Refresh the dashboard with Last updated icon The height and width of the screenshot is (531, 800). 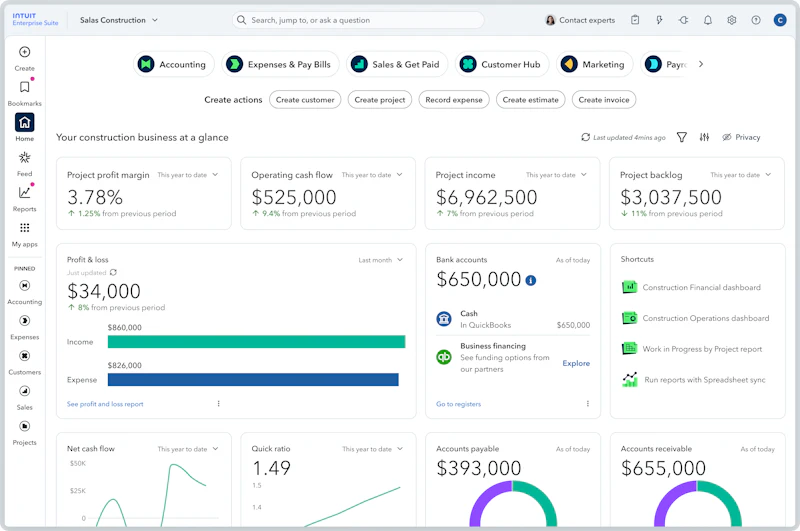(586, 137)
